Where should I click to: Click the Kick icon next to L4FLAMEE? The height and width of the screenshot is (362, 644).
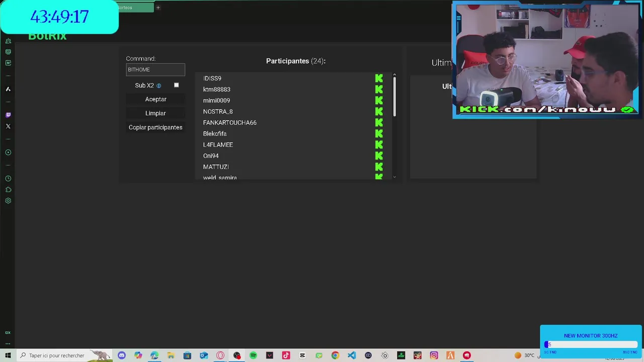[379, 145]
